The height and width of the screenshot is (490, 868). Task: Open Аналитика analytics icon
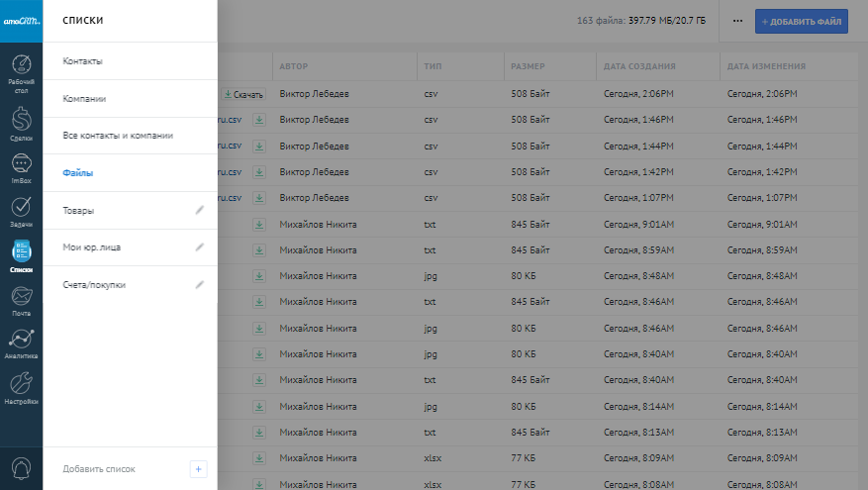pyautogui.click(x=21, y=343)
